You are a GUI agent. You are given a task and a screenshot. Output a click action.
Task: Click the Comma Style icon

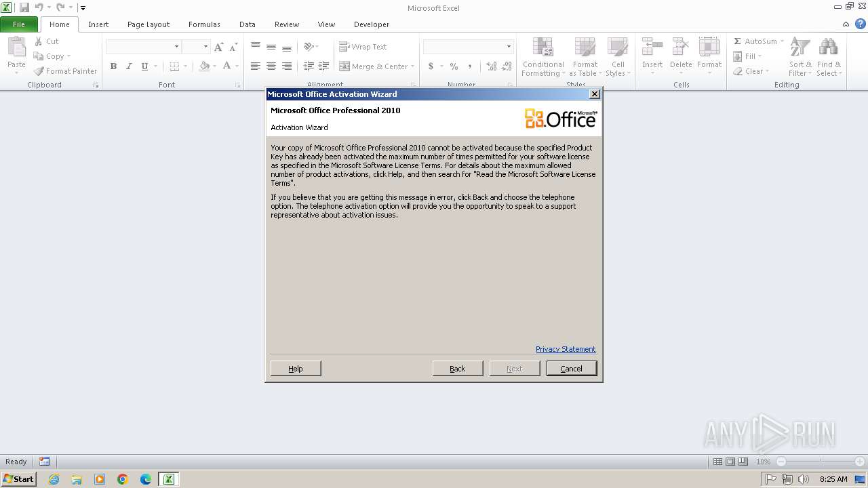[469, 66]
